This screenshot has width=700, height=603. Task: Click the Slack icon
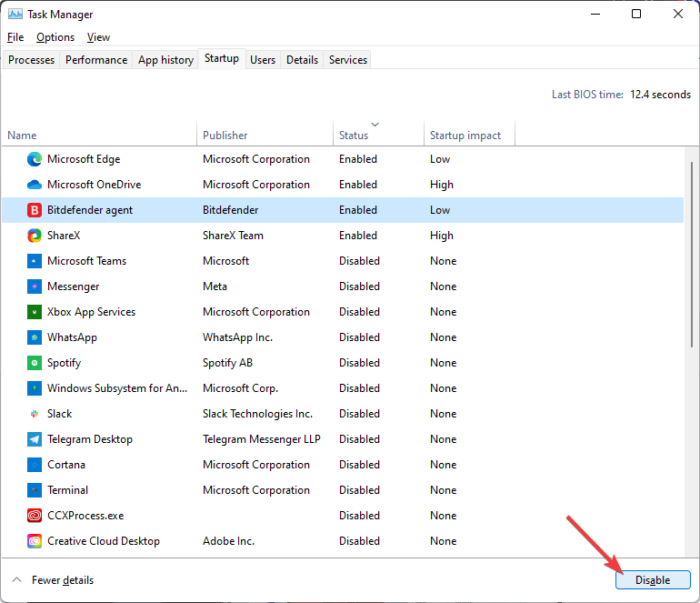pyautogui.click(x=35, y=414)
